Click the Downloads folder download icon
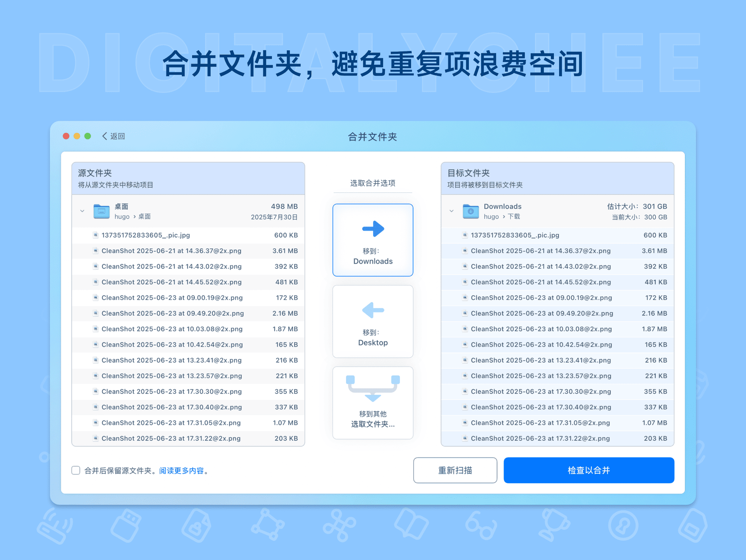The height and width of the screenshot is (560, 746). coord(471,211)
